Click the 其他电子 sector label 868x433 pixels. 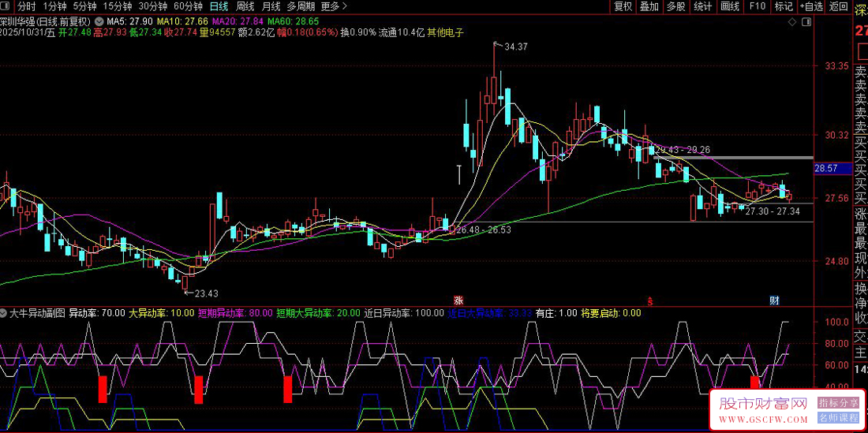pyautogui.click(x=446, y=32)
